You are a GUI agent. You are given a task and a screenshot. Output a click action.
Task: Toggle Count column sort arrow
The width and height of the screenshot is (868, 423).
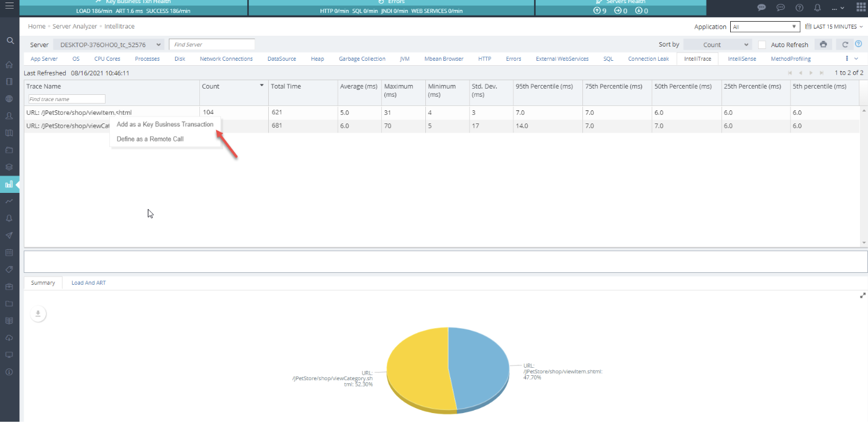[x=261, y=86]
